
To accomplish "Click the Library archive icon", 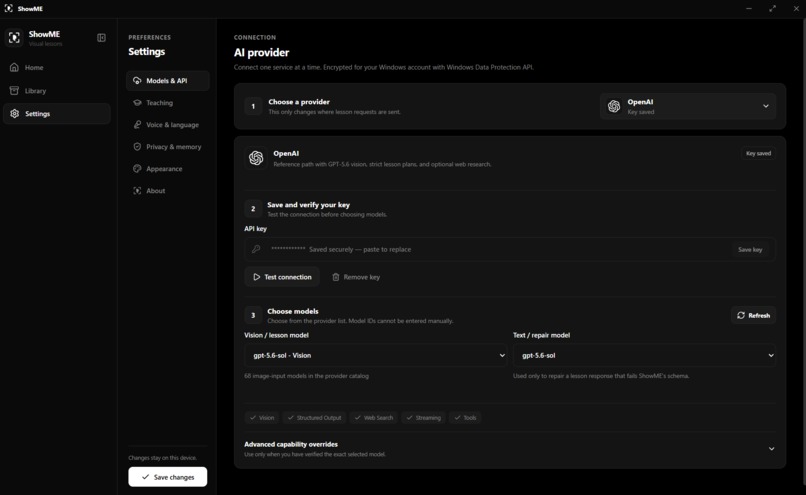I will [x=14, y=90].
